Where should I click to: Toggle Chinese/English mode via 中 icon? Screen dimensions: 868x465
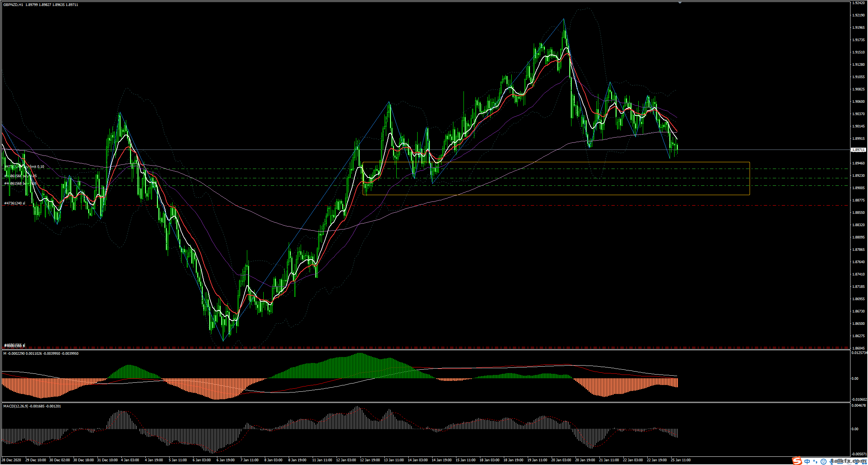coord(807,461)
